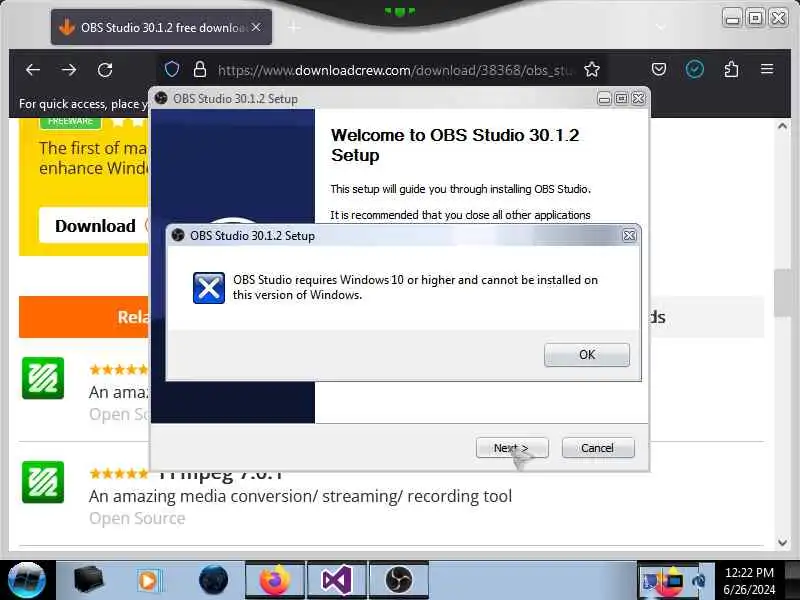Click the 'Open Source' label under FFmpeg
The width and height of the screenshot is (800, 600).
point(137,518)
